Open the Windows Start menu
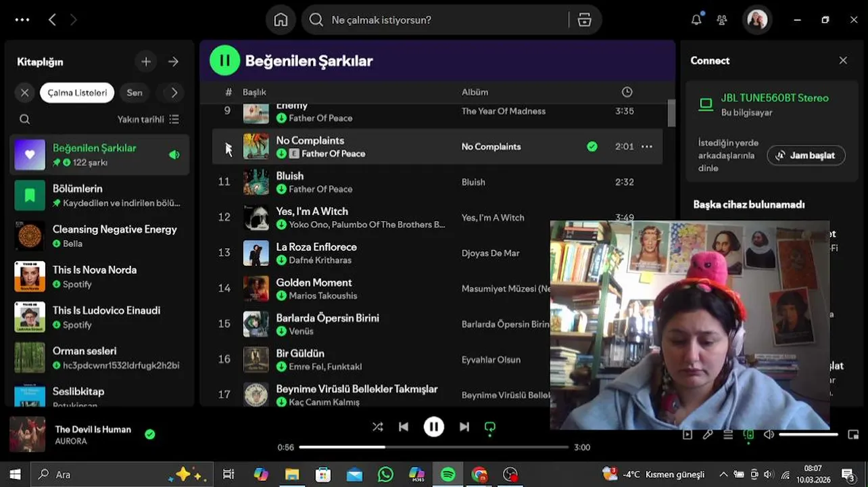 click(15, 474)
